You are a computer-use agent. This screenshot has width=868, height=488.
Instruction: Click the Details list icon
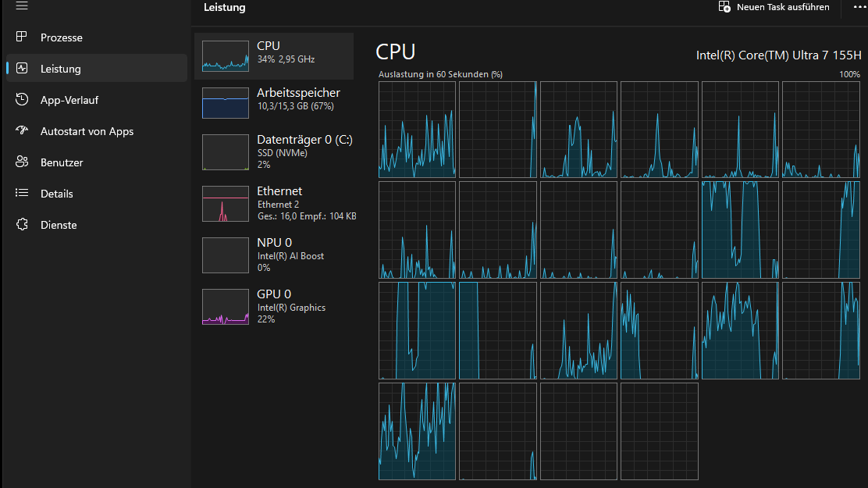point(22,193)
